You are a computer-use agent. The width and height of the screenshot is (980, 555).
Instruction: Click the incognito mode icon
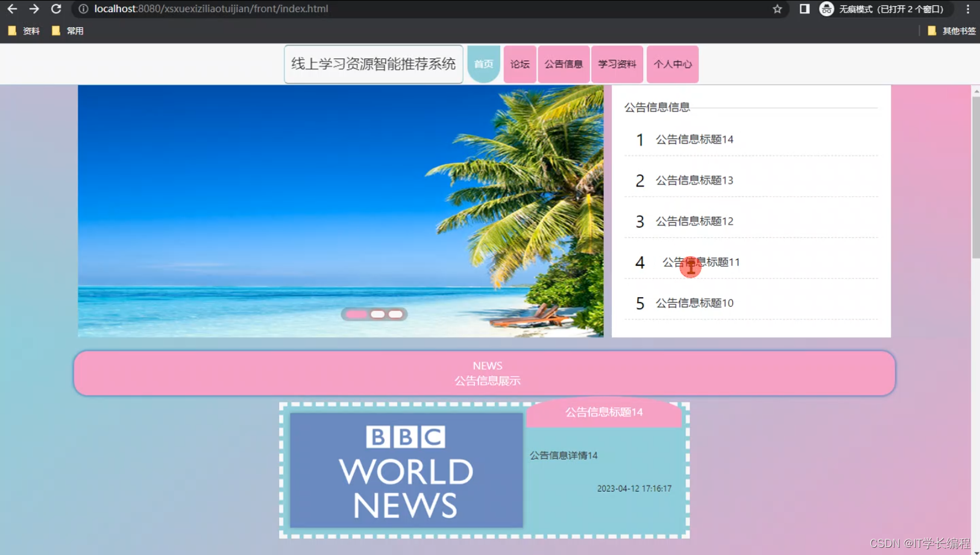(826, 9)
